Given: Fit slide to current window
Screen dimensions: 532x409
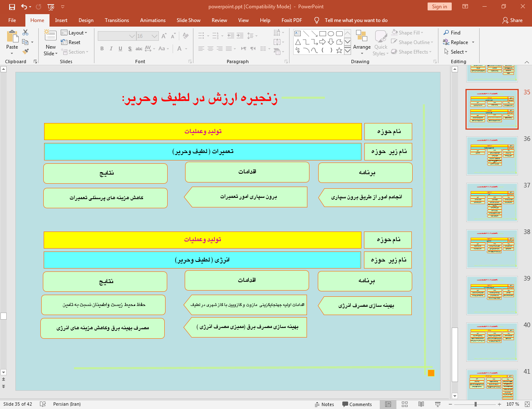Looking at the screenshot, I should click(527, 404).
